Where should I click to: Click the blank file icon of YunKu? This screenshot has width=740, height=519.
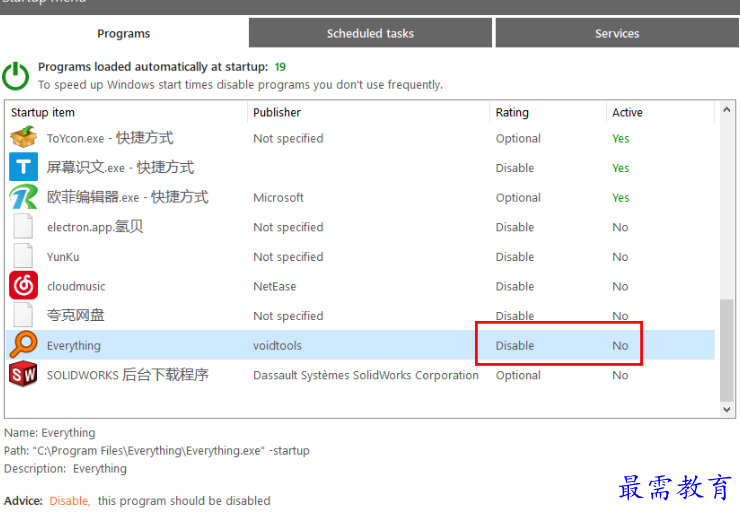23,256
